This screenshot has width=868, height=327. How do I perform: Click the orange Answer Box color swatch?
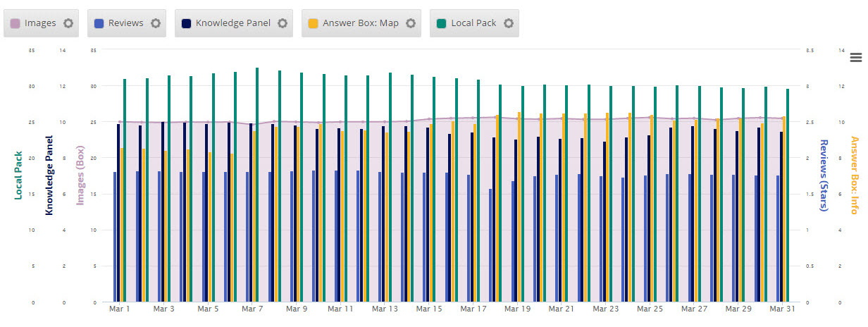click(313, 23)
